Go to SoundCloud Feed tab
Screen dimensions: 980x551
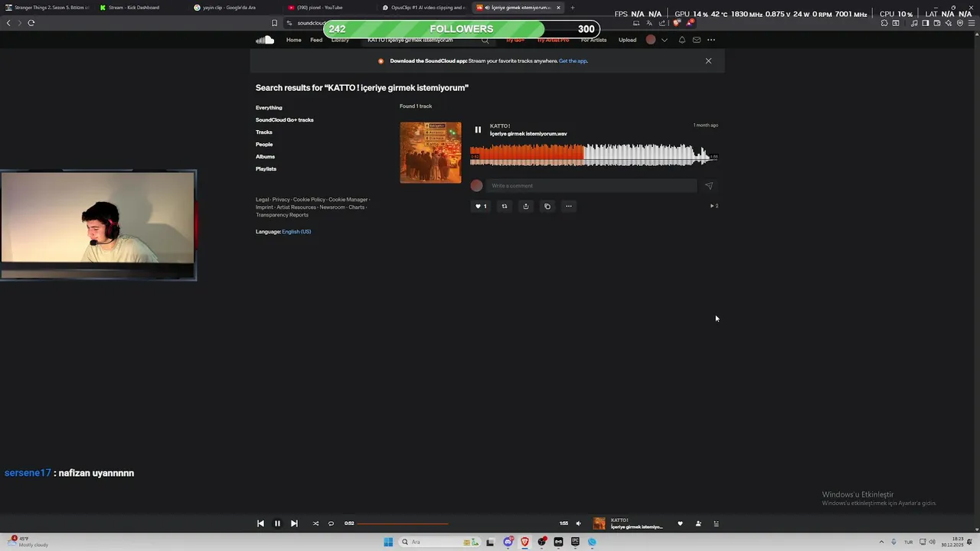point(316,40)
